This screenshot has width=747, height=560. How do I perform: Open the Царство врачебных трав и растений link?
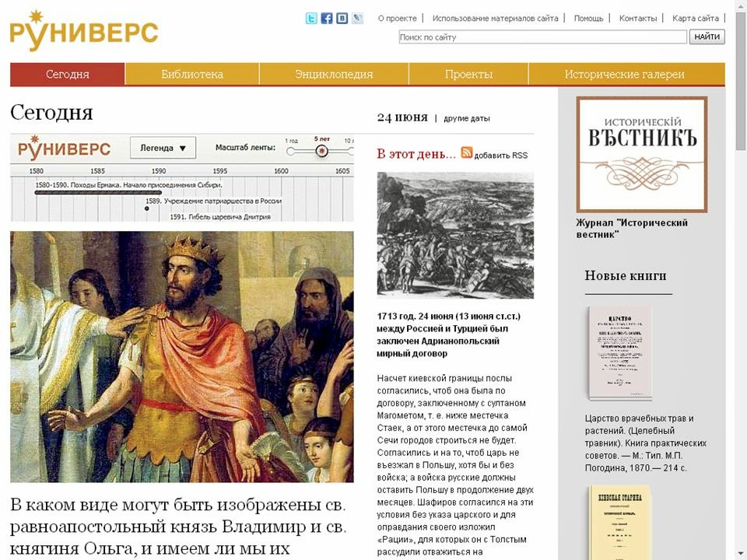click(645, 443)
